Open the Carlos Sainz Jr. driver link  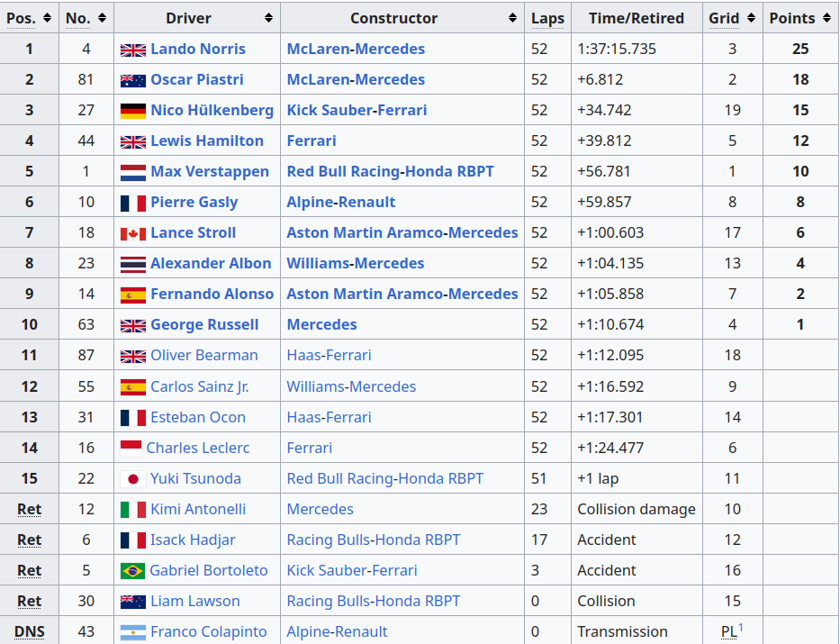pyautogui.click(x=199, y=386)
